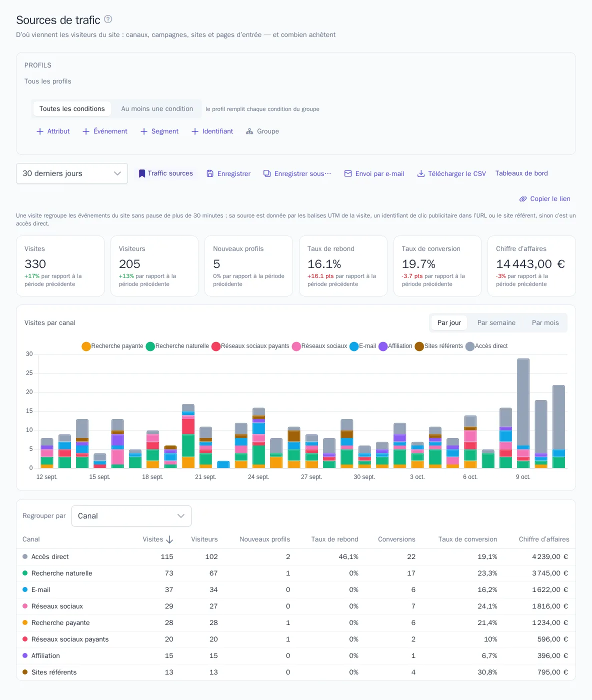The image size is (592, 700).
Task: Click the Traffic sources bookmark icon
Action: tap(142, 173)
